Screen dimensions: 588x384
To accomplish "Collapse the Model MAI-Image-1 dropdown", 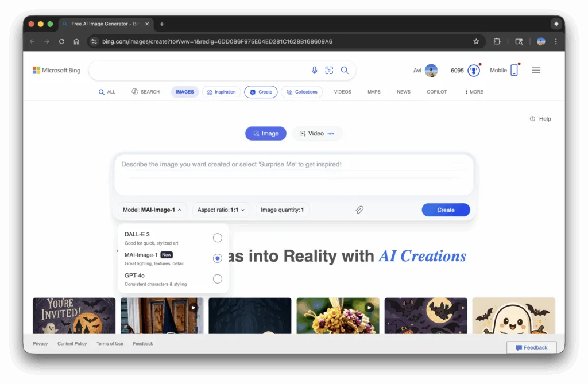I will (x=152, y=210).
